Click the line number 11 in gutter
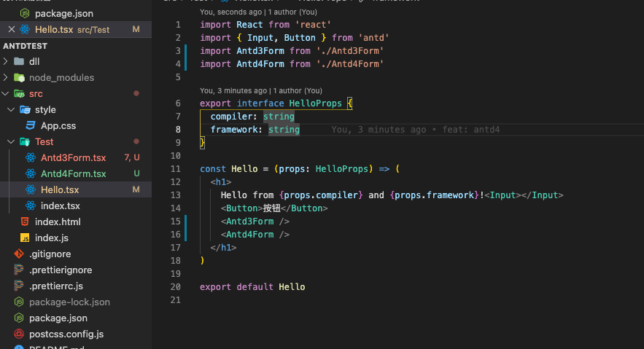Image resolution: width=644 pixels, height=349 pixels. click(x=175, y=169)
